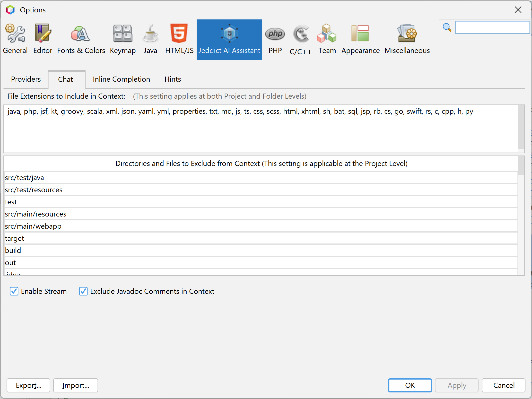Screen dimensions: 532x399
Task: Switch to the Providers tab
Action: pos(26,79)
